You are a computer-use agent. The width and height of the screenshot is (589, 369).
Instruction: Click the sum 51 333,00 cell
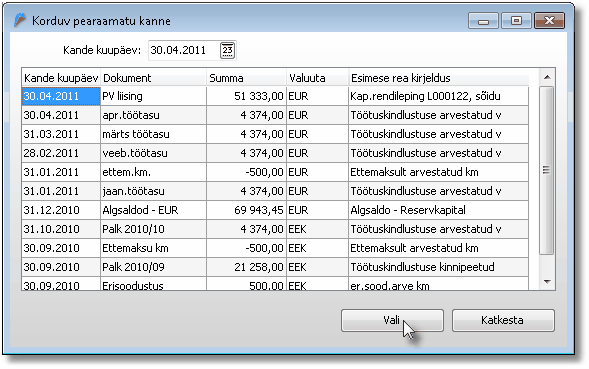[246, 96]
